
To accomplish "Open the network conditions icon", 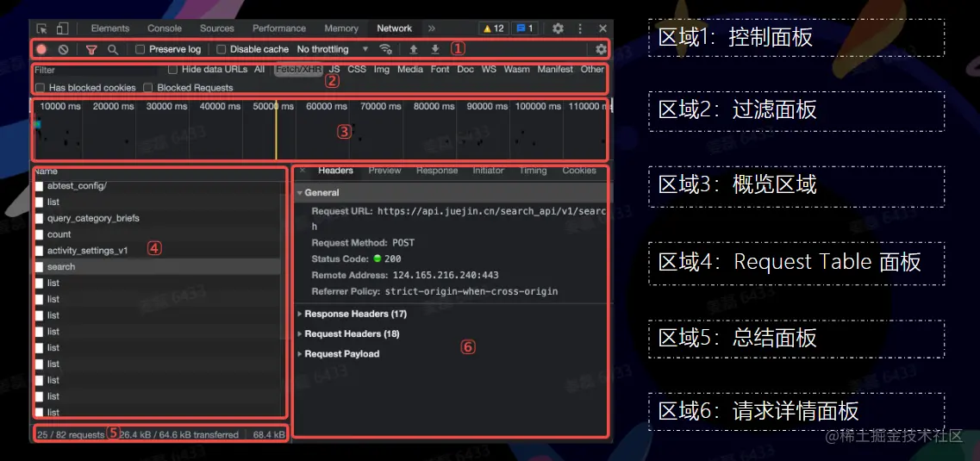I will [x=386, y=49].
